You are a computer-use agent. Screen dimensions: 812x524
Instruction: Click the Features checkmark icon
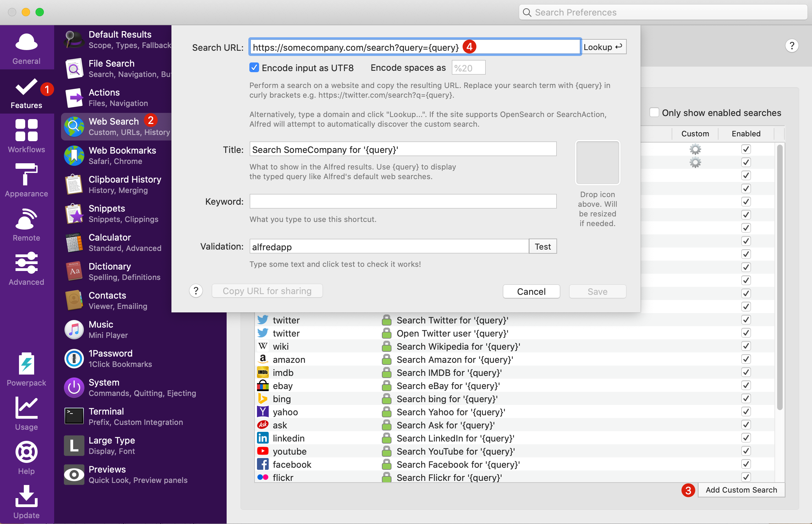pyautogui.click(x=27, y=87)
